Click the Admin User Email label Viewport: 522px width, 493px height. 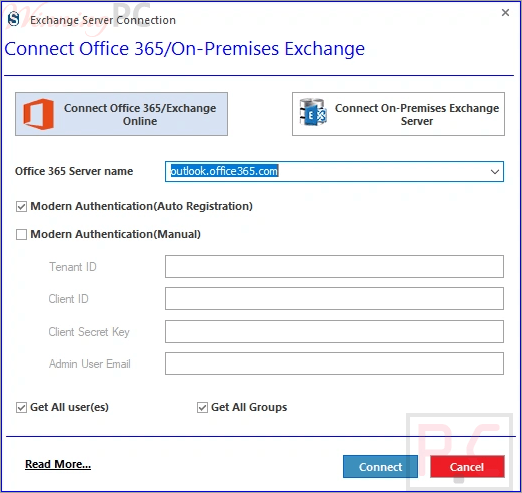(90, 364)
